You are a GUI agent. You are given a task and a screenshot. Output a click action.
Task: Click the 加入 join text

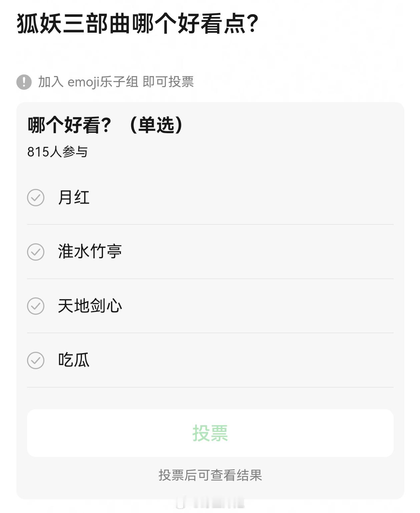(51, 82)
